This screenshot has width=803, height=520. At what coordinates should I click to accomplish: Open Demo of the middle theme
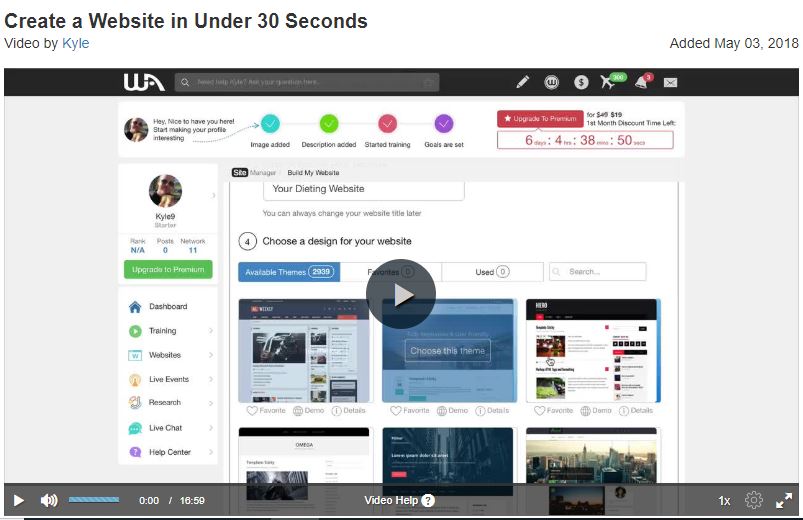pos(452,410)
